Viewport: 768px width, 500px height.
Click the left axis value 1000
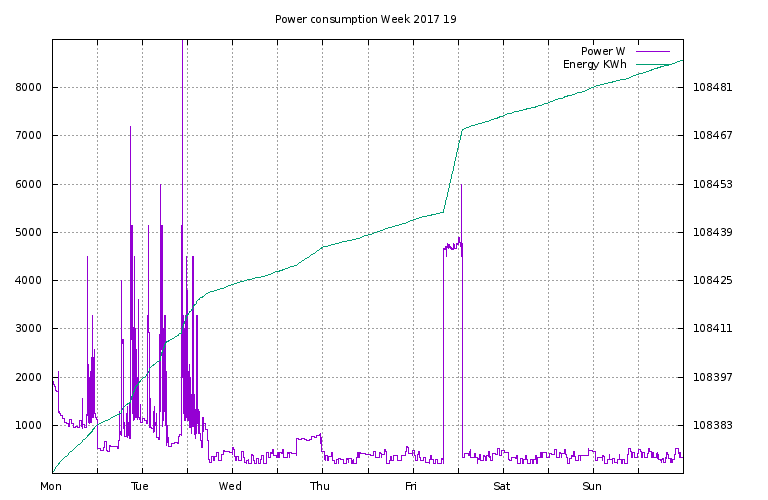tap(28, 425)
